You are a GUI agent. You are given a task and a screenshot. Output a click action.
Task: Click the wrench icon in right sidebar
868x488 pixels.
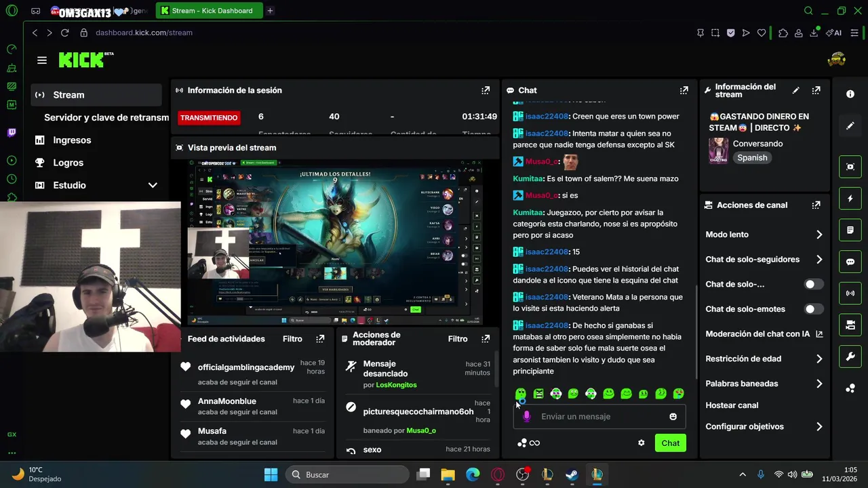tap(850, 357)
